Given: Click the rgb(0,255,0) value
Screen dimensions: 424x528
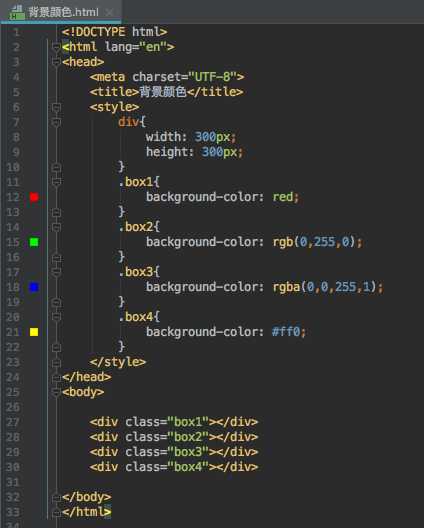Looking at the screenshot, I should (314, 242).
